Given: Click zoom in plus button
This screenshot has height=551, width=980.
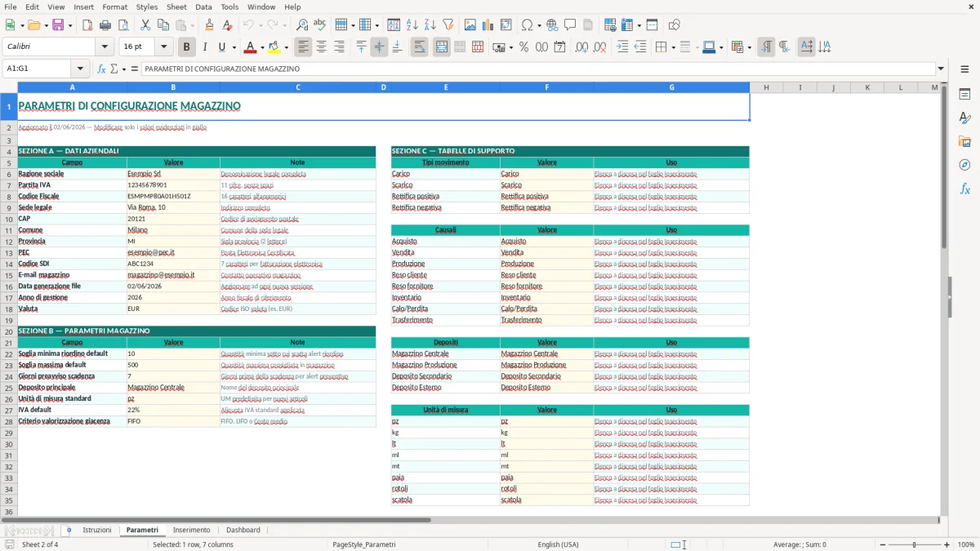Looking at the screenshot, I should tap(947, 544).
